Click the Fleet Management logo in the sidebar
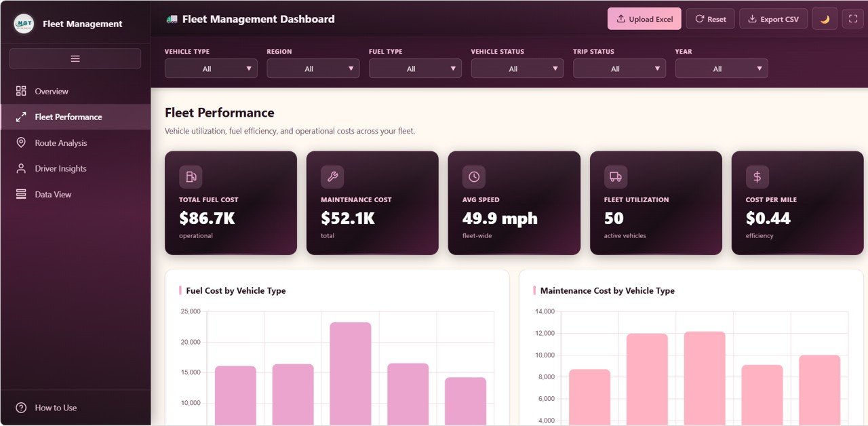Viewport: 868px width, 426px height. 23,22
